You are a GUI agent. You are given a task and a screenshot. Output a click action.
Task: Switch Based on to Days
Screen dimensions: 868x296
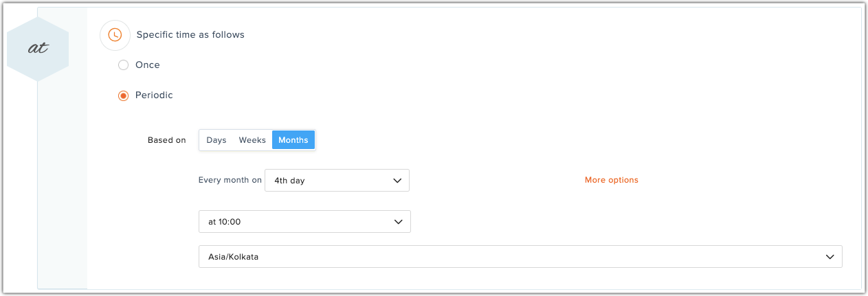(216, 140)
